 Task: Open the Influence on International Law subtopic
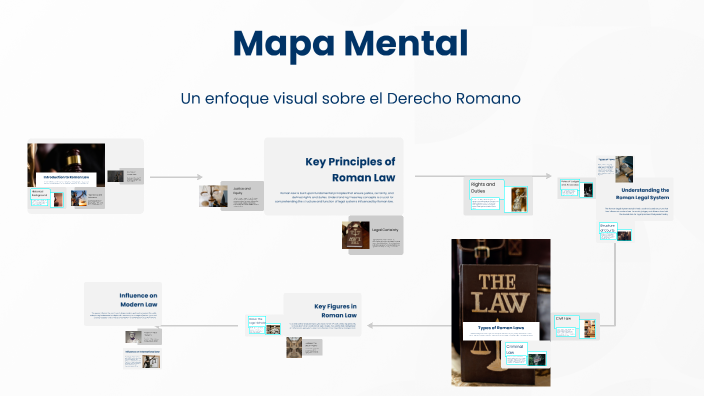click(x=142, y=358)
